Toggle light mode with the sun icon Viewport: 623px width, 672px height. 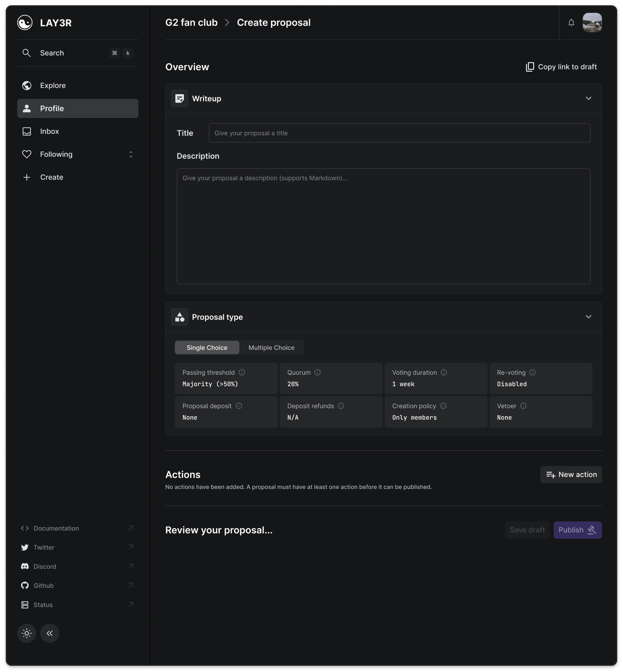27,633
